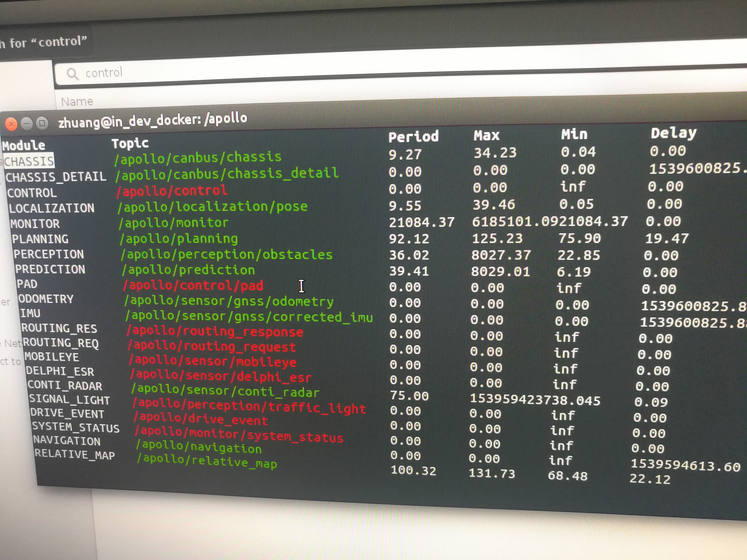The image size is (747, 560).
Task: Click the terminal title 'zhuang@in_dev_docker: /apollo'
Action: 153,120
